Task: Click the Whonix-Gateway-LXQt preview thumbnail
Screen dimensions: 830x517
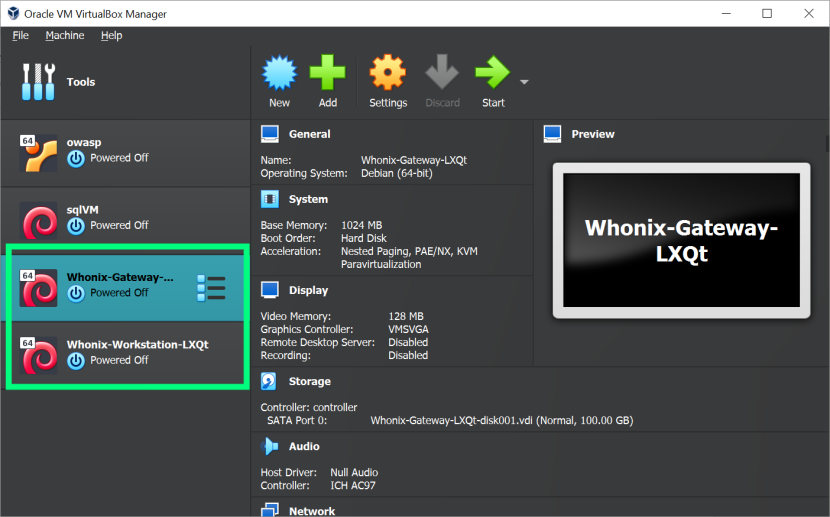Action: click(x=681, y=240)
